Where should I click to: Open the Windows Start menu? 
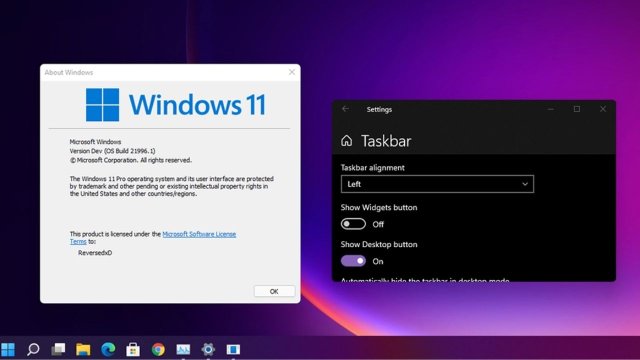8,349
